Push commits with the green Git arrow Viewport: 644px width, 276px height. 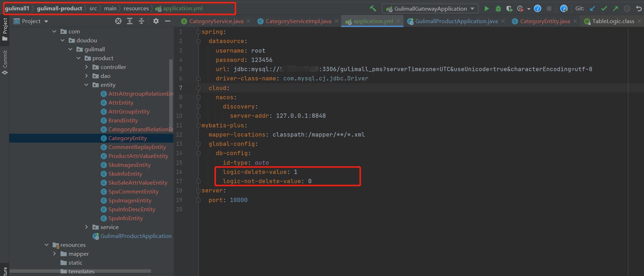[x=615, y=9]
